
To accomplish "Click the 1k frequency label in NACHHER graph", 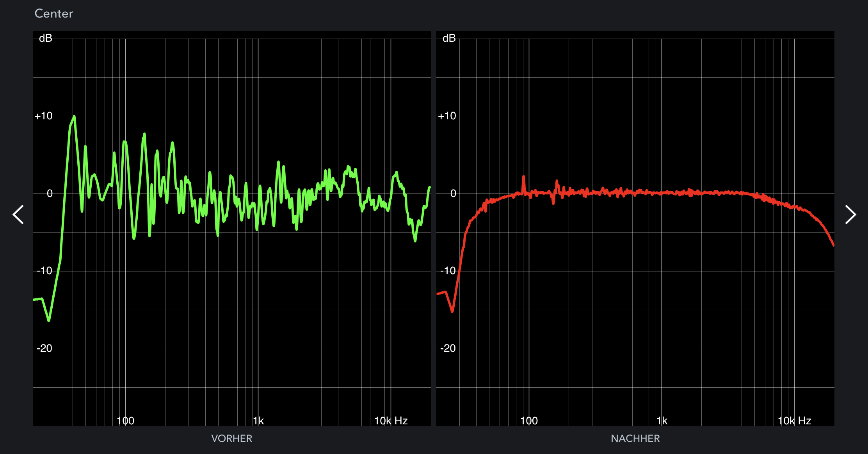I will coord(662,421).
